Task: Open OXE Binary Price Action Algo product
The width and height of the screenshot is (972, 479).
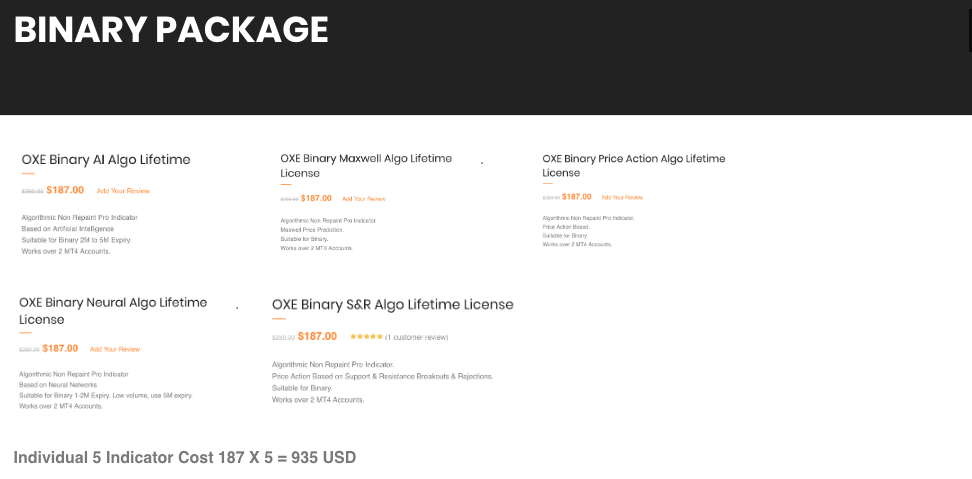Action: coord(633,165)
